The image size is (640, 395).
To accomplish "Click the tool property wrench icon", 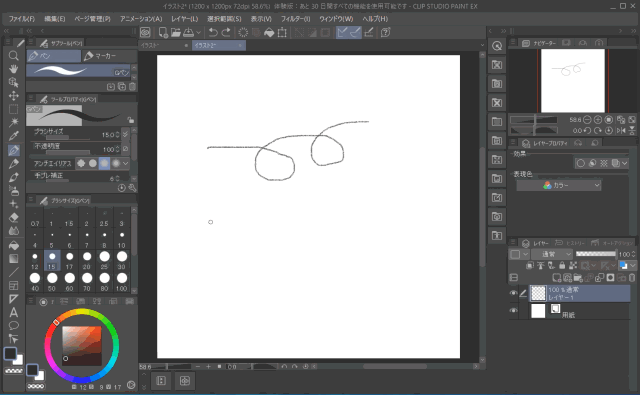I will point(132,188).
